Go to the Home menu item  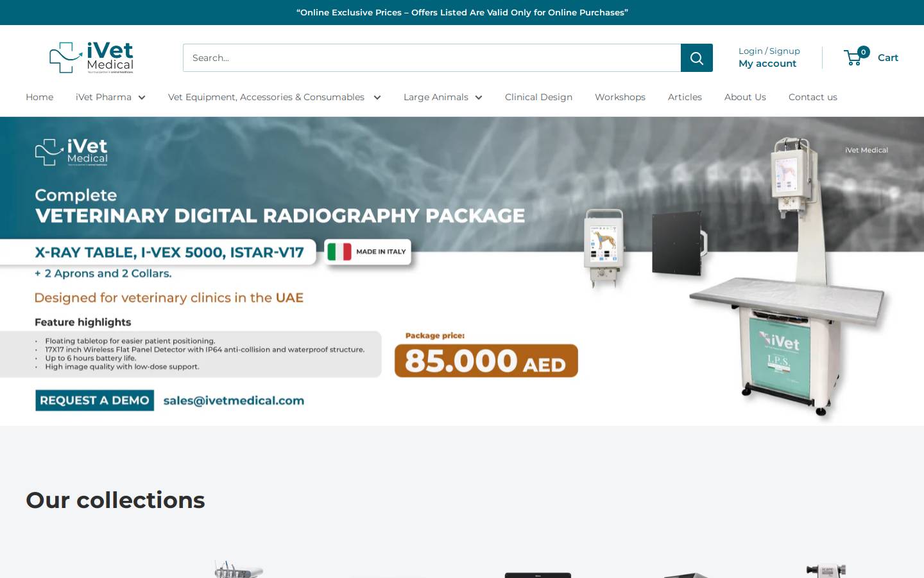coord(39,97)
